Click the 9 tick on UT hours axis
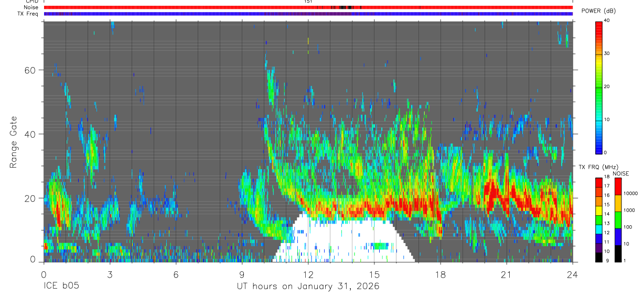The width and height of the screenshot is (644, 297). point(242,274)
